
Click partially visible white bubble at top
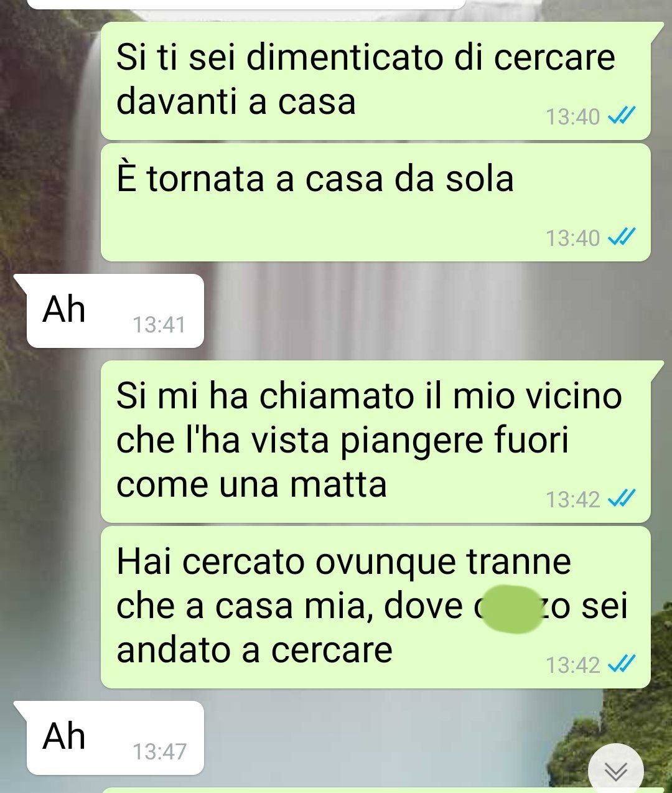(247, 4)
